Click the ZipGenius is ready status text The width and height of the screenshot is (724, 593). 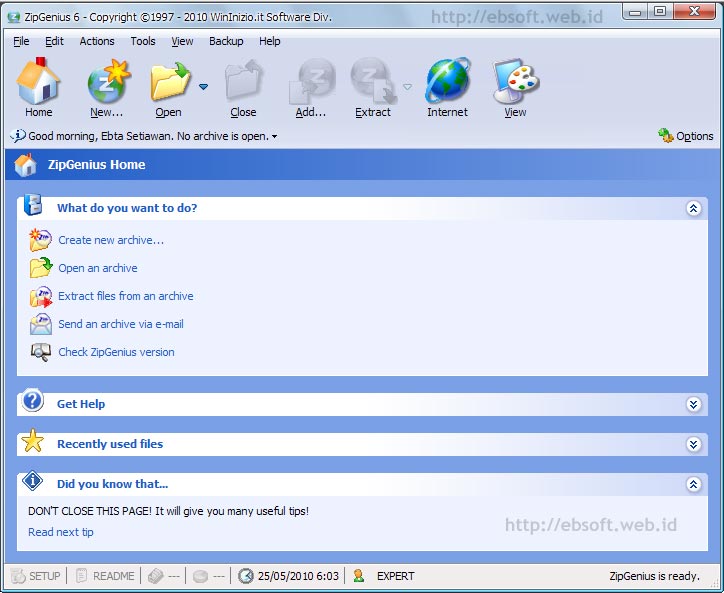pyautogui.click(x=654, y=576)
